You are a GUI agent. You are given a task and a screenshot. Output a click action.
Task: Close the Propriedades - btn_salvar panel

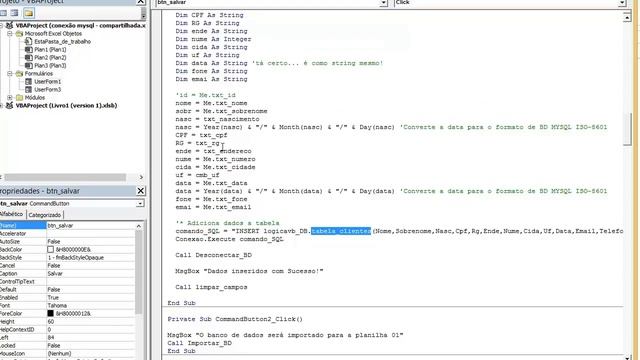(140, 191)
